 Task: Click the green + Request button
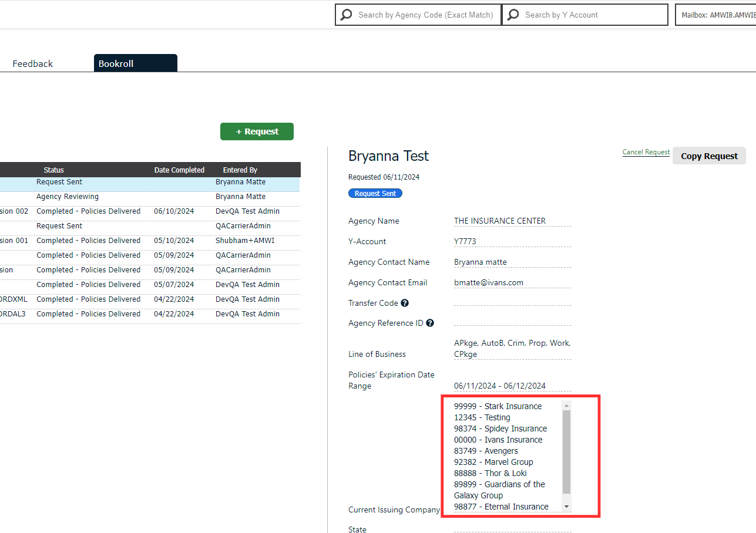click(257, 131)
